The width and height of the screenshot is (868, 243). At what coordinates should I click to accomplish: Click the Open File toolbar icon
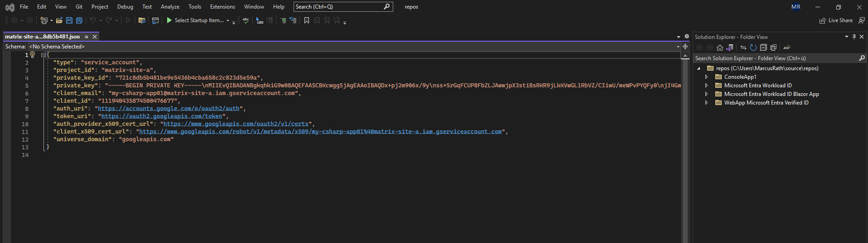59,20
